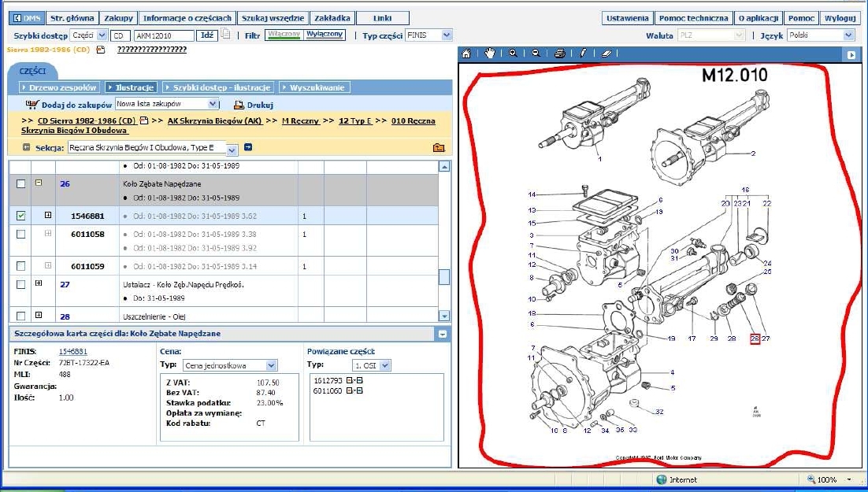868x492 pixels.
Task: Open the Zakupy menu item
Action: click(x=118, y=18)
